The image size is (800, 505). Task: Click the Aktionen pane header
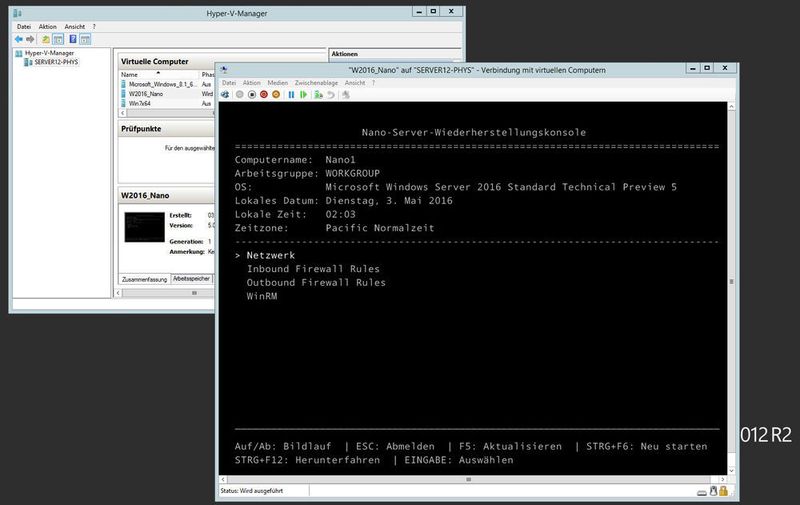[394, 54]
